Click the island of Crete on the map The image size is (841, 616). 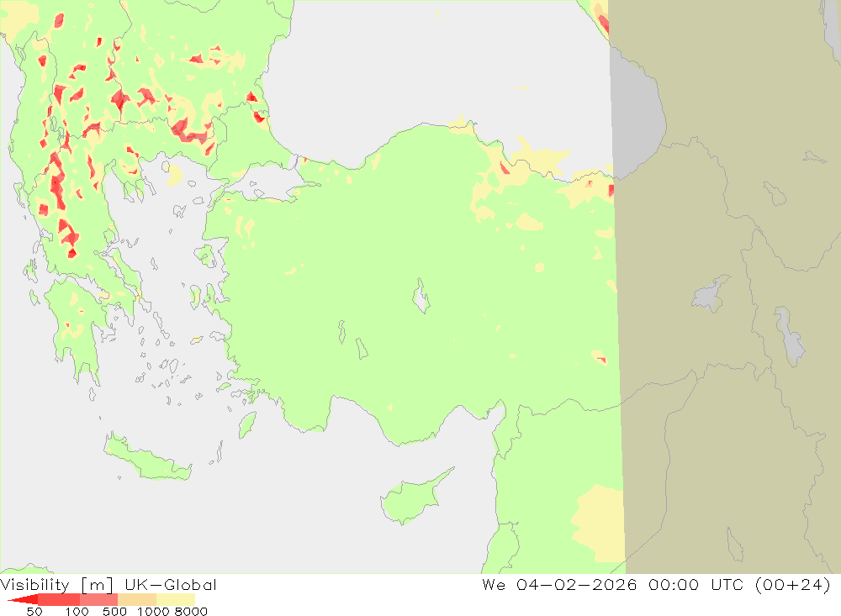tap(146, 459)
